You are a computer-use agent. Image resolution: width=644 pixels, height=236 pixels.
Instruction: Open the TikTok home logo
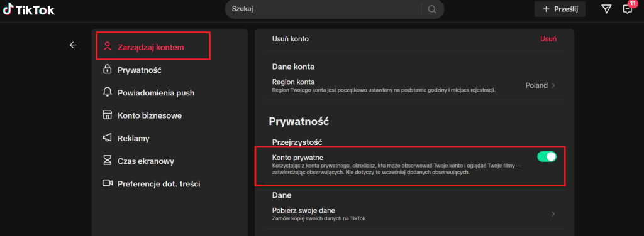(28, 9)
